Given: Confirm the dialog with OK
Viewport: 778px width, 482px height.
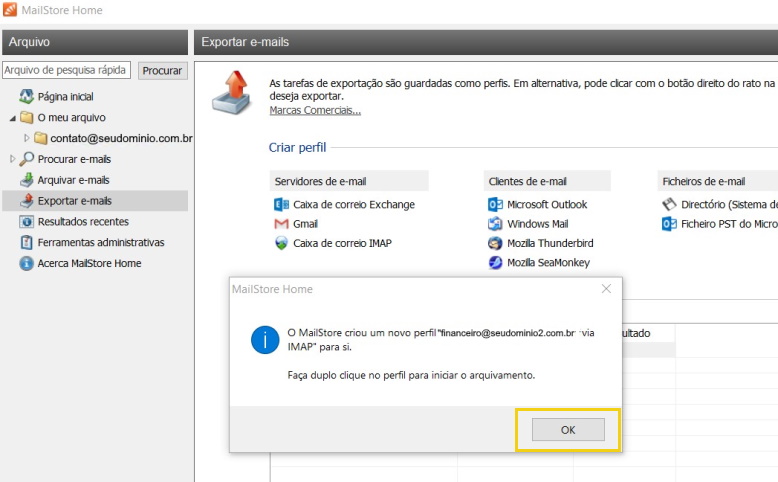Looking at the screenshot, I should (568, 430).
